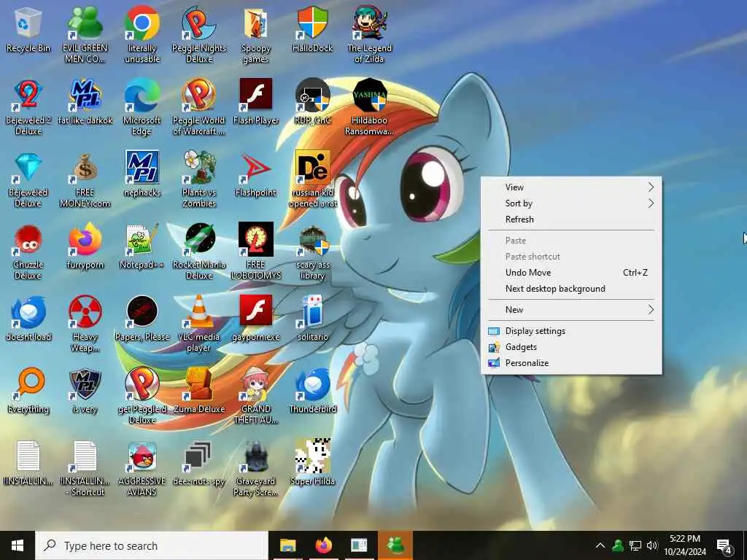This screenshot has width=747, height=560.
Task: Open the volume speaker tray icon
Action: point(652,545)
